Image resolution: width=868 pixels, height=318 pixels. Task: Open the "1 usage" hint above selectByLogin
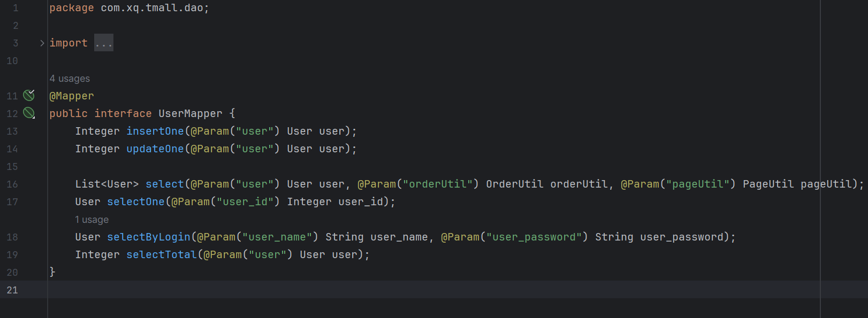pyautogui.click(x=92, y=220)
